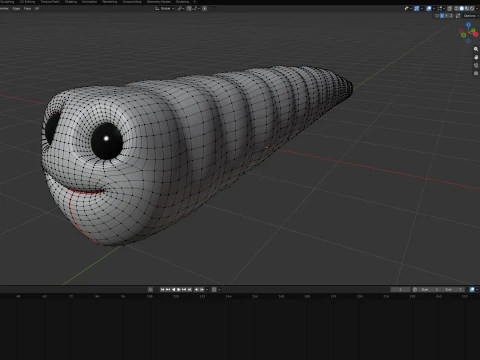Screen dimensions: 480x360
Task: Open the Edge menu
Action: (x=16, y=8)
